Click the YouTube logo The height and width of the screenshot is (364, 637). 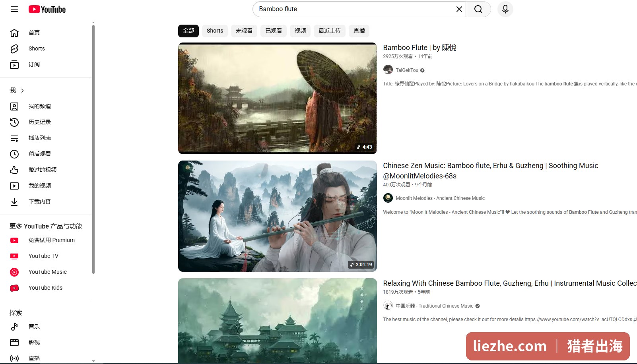point(47,9)
